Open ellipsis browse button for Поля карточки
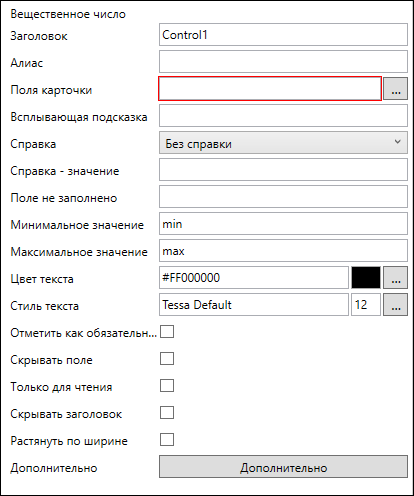This screenshot has width=414, height=496. pyautogui.click(x=395, y=89)
